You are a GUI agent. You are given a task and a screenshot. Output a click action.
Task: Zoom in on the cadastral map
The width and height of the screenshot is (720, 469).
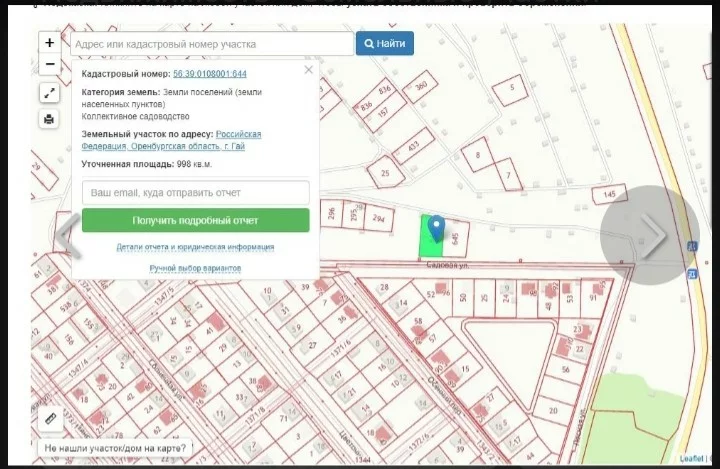(x=50, y=43)
